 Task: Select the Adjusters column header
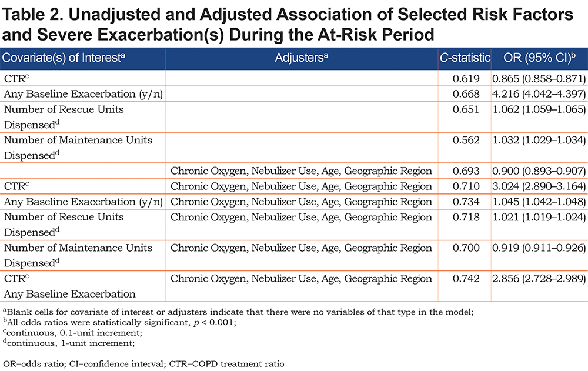click(x=302, y=58)
